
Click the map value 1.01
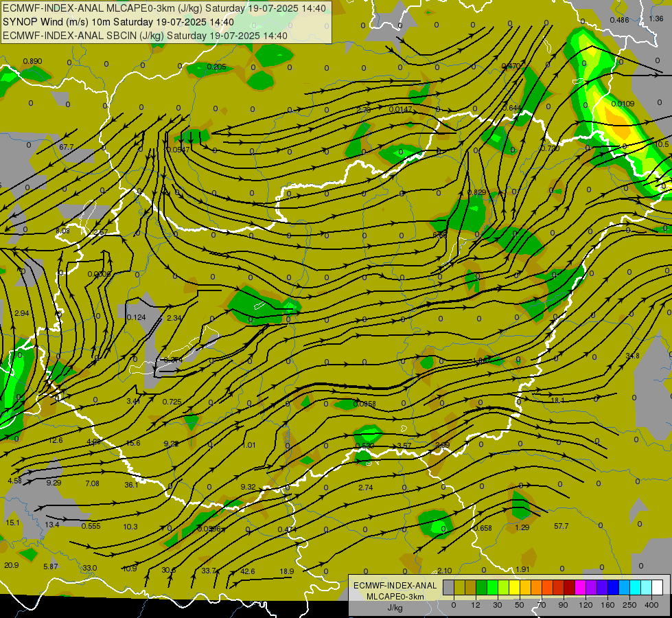pyautogui.click(x=249, y=445)
